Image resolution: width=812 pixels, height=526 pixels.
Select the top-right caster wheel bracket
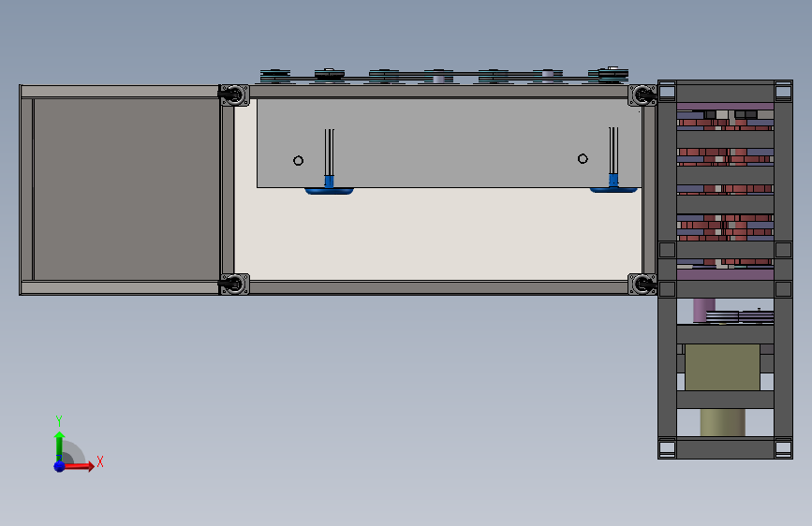[x=642, y=95]
